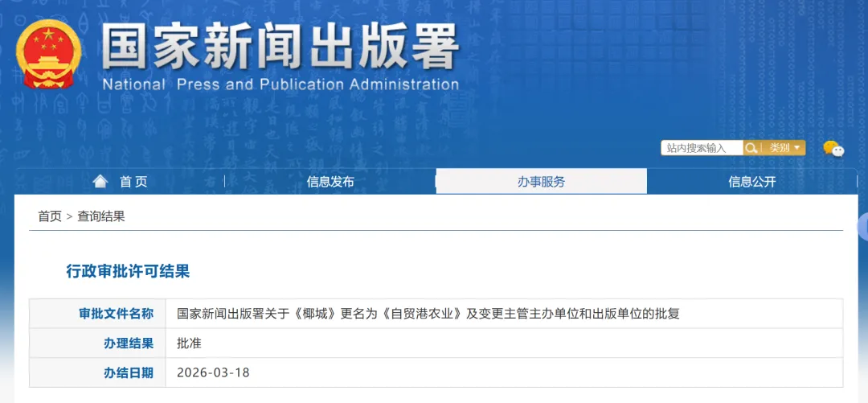Screen dimensions: 868x403
Task: Click the 办理结果 label cell
Action: click(x=97, y=343)
